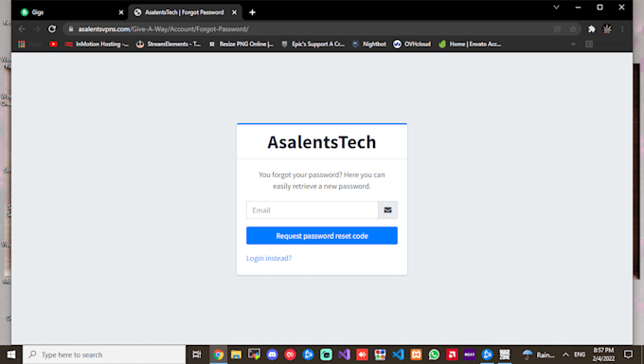Click Chrome icon on taskbar

click(218, 355)
